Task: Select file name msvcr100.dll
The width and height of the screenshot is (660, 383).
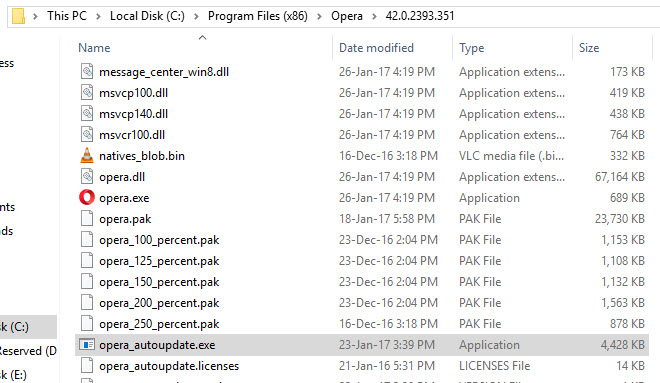Action: [132, 135]
